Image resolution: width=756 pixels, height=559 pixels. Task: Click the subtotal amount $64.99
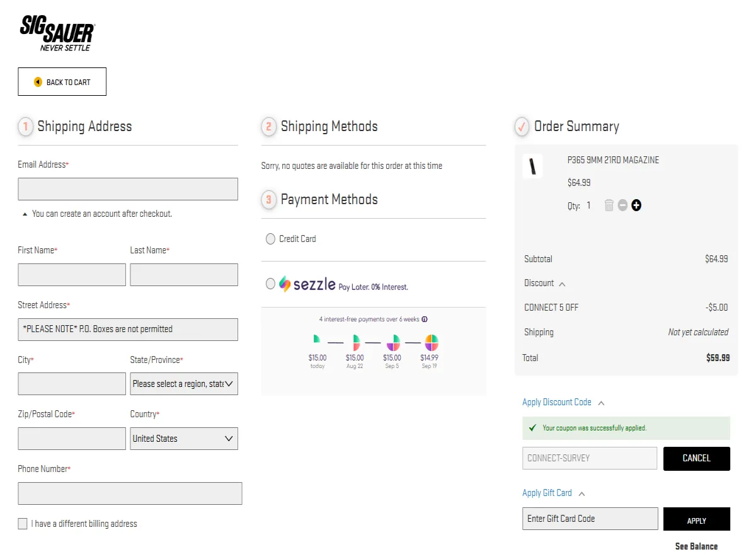click(716, 258)
